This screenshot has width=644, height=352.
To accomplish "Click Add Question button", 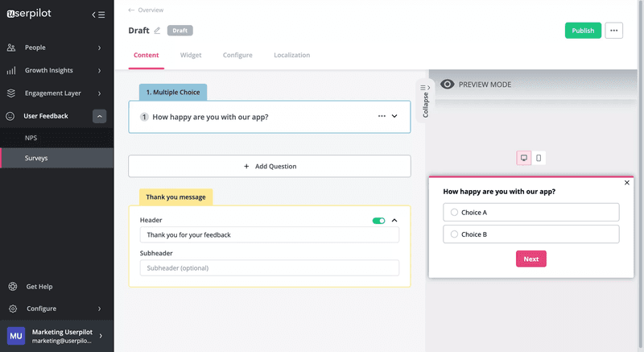I will click(x=270, y=166).
